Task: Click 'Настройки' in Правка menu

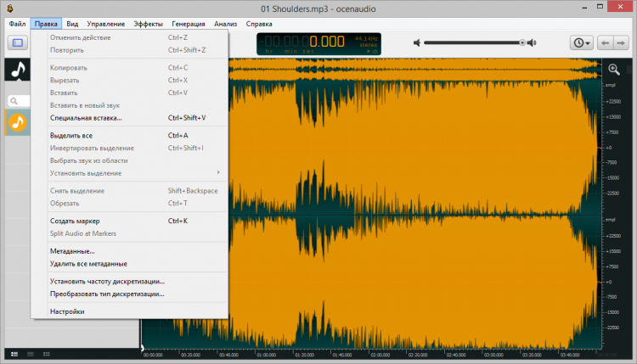Action: pyautogui.click(x=67, y=311)
